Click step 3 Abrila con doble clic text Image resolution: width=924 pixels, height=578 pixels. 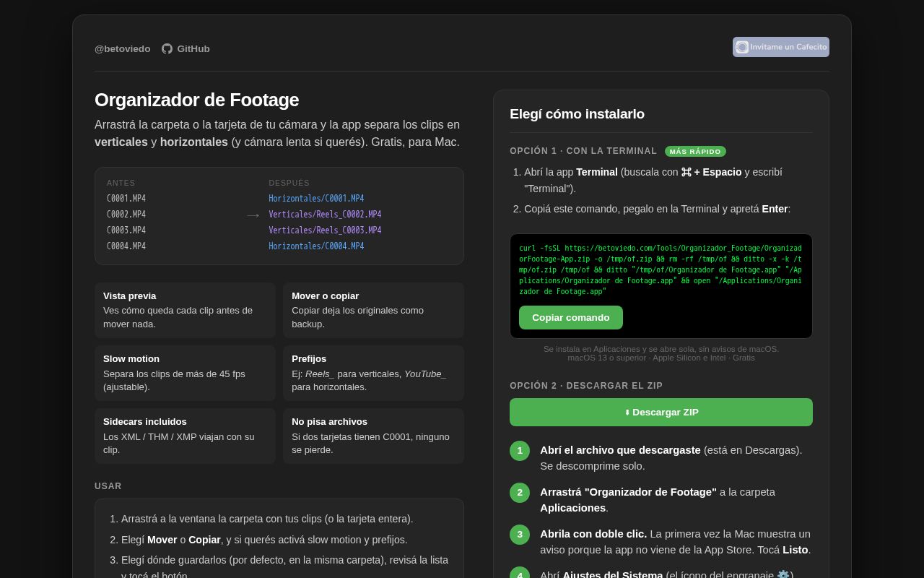[x=593, y=534]
